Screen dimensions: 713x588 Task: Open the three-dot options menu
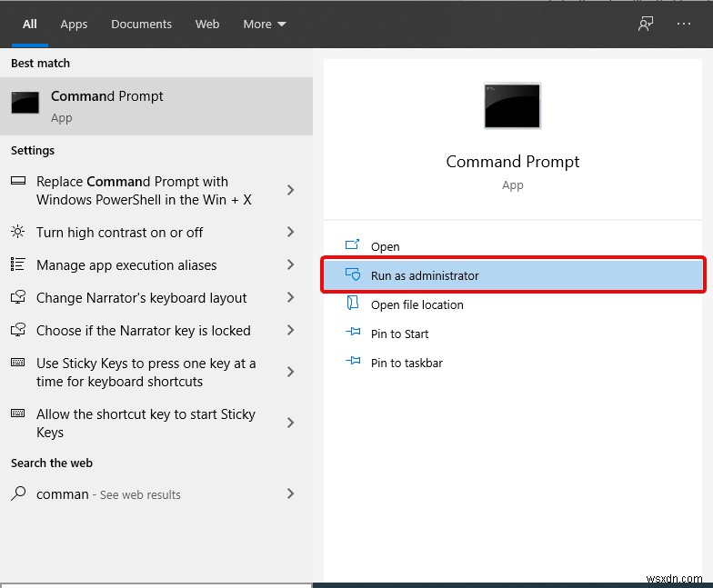click(x=685, y=25)
